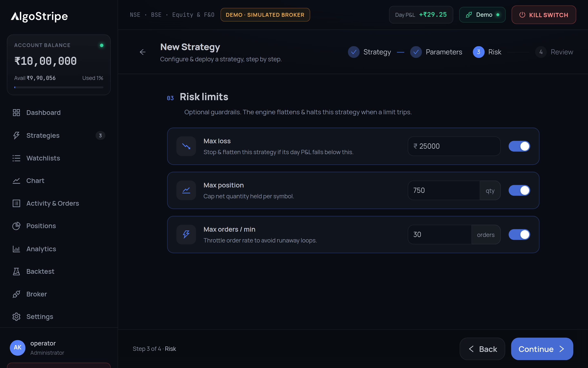Open the Demo broker connection pill
588x368 pixels.
[482, 15]
